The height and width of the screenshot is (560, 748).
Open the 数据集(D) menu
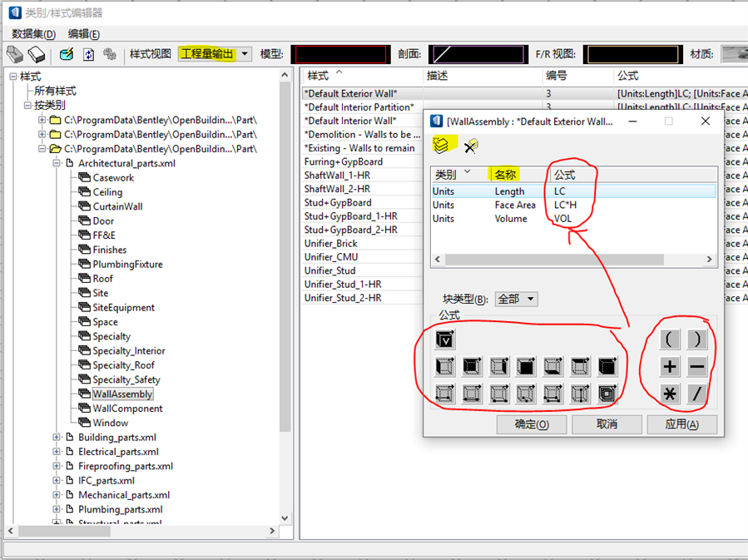(x=33, y=34)
